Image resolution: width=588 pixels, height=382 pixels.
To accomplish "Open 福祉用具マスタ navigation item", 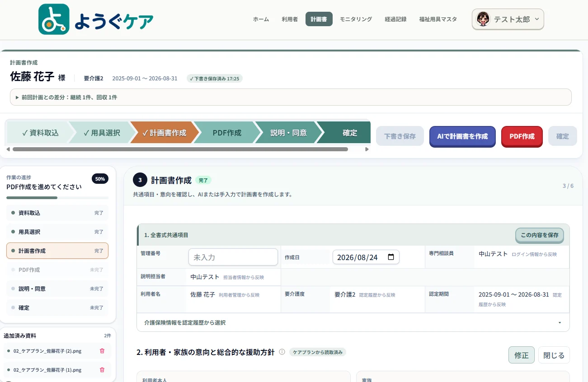I will coord(438,19).
